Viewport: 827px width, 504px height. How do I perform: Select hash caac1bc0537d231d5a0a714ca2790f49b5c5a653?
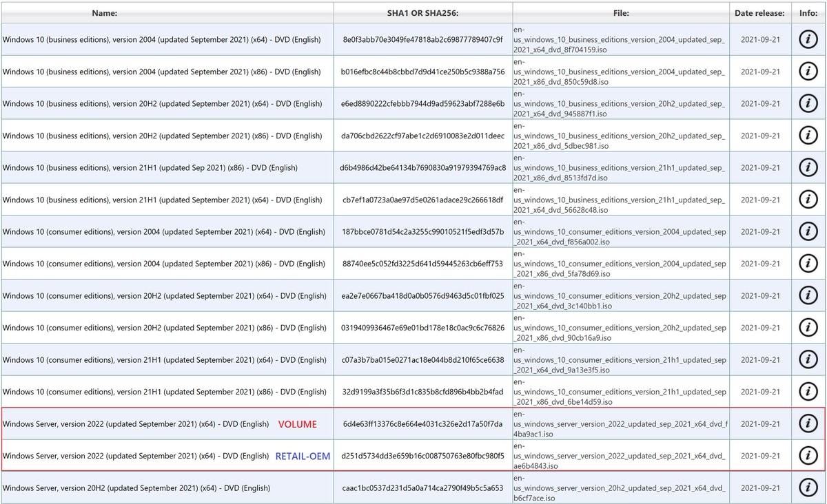point(423,487)
